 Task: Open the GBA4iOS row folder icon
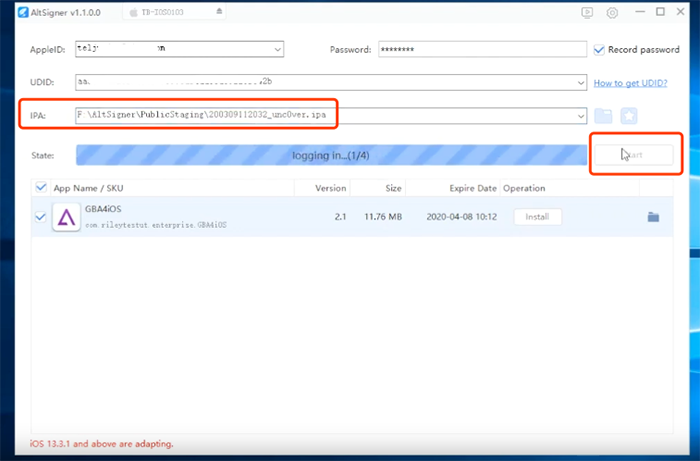[653, 217]
